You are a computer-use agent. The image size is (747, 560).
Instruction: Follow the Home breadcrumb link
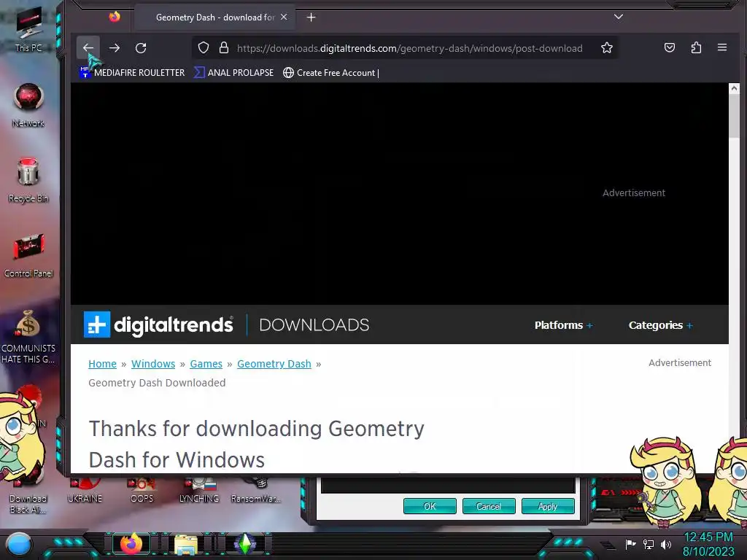(102, 364)
